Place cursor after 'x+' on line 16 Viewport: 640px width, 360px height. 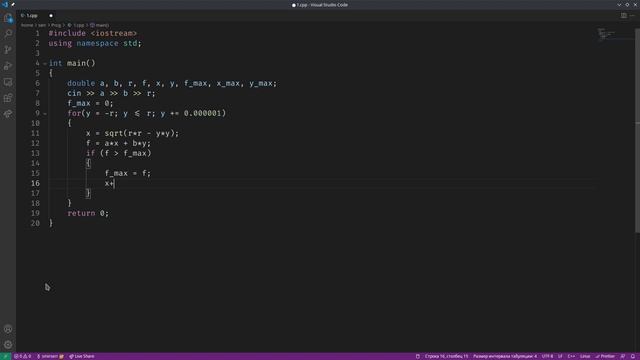(115, 184)
